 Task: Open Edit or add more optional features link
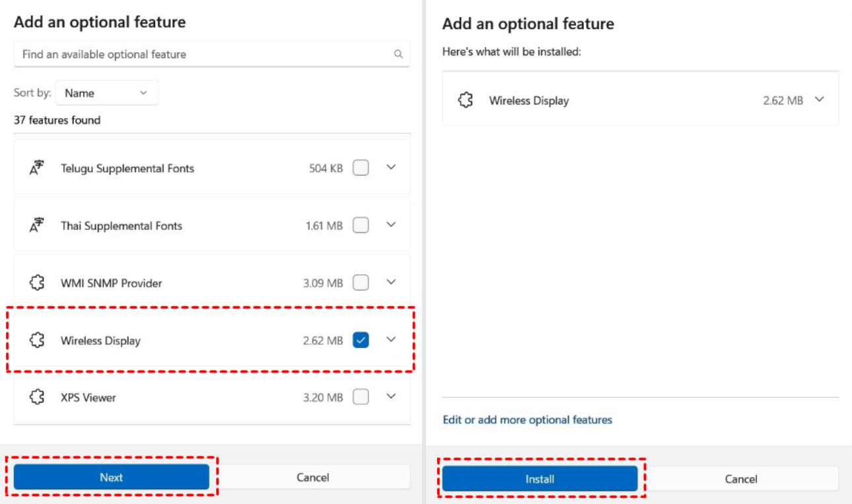click(x=527, y=419)
